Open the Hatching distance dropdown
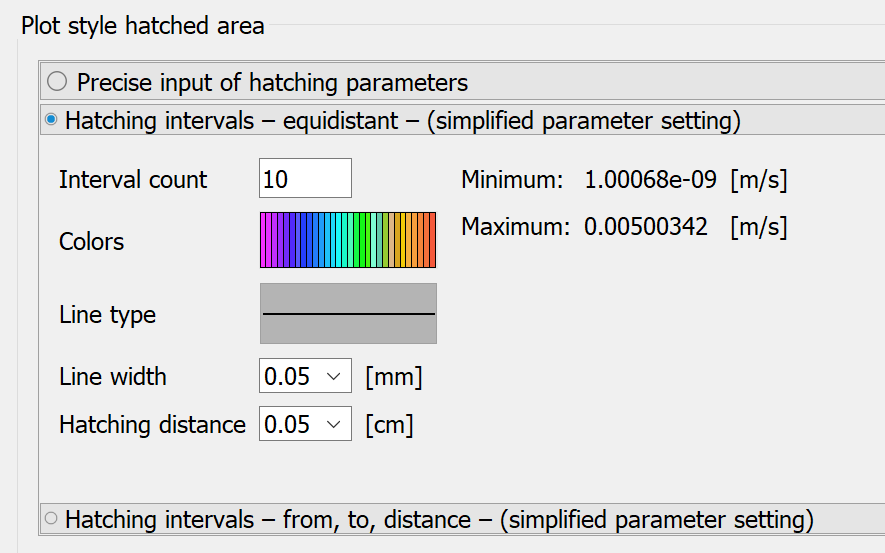The width and height of the screenshot is (885, 553). 304,424
